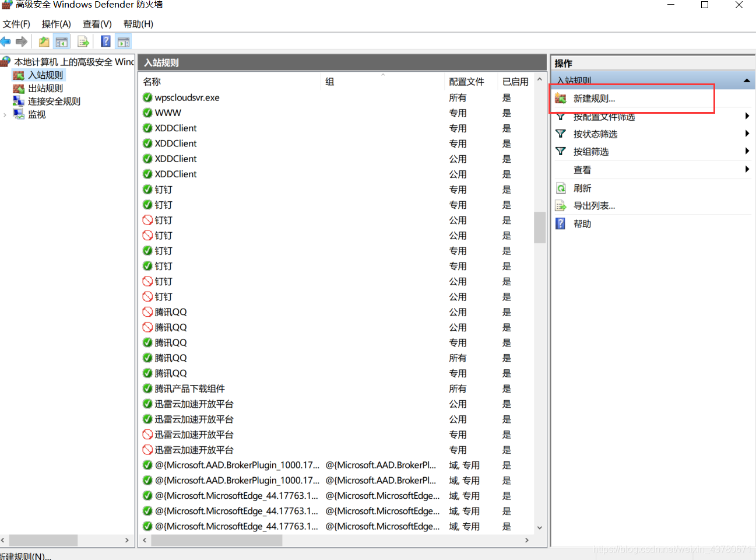Click the rules list vertical scrollbar thumb
The image size is (756, 560).
click(x=540, y=227)
